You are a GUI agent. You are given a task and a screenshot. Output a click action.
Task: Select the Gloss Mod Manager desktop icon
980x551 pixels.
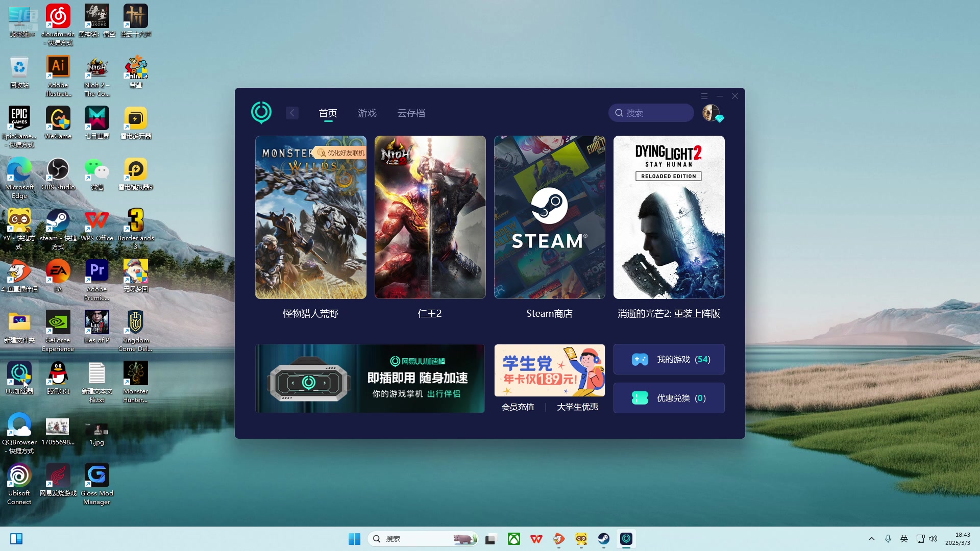pyautogui.click(x=97, y=484)
